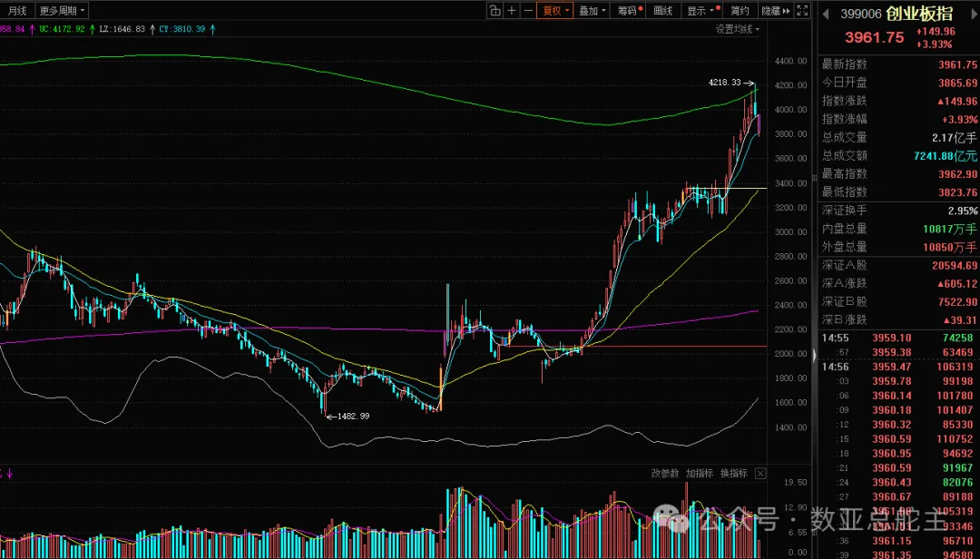The width and height of the screenshot is (980, 559).
Task: Click 加指标 on indicator panel
Action: pos(700,474)
